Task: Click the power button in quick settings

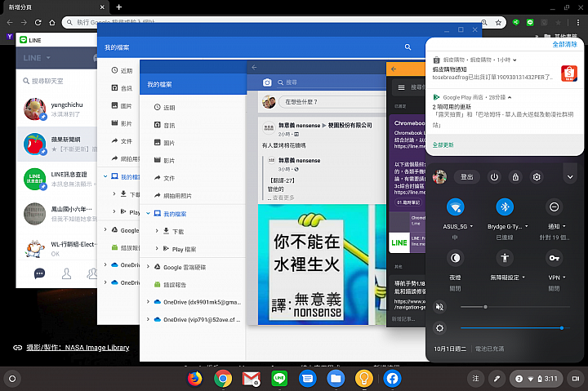Action: [494, 176]
